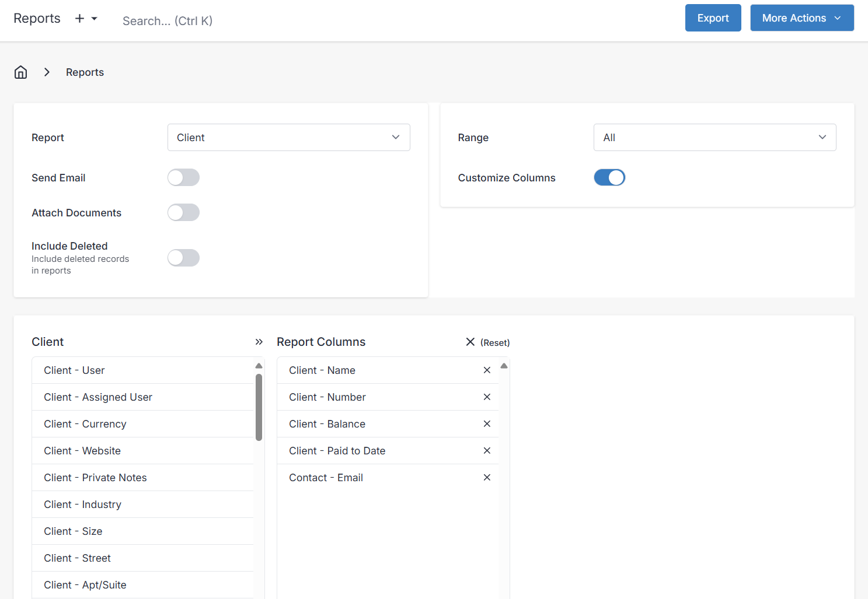Select Client - Size
Viewport: 868px width, 599px height.
pos(143,531)
